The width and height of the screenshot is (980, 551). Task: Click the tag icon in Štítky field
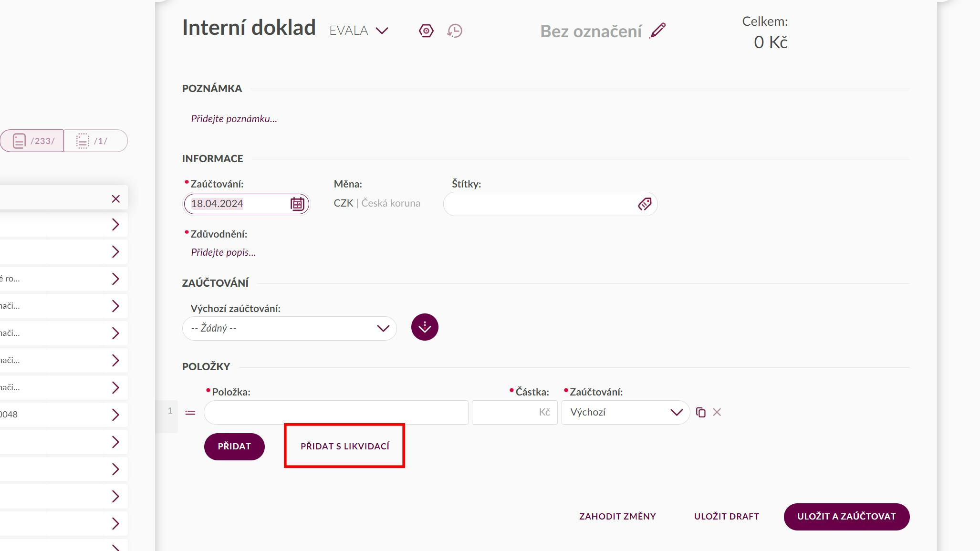[645, 204]
